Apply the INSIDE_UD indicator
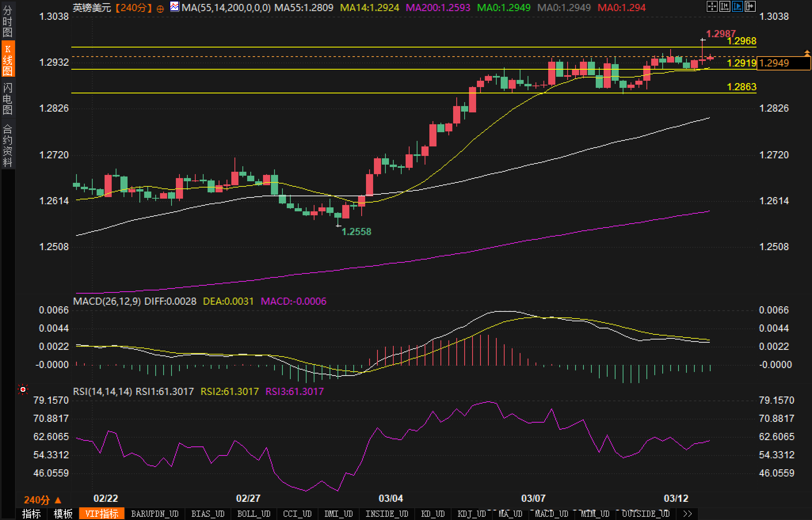The width and height of the screenshot is (812, 520). (x=387, y=514)
